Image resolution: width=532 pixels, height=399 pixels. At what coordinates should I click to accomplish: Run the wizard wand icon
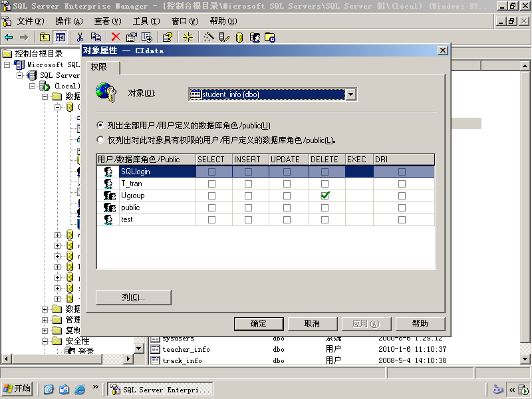(x=208, y=37)
